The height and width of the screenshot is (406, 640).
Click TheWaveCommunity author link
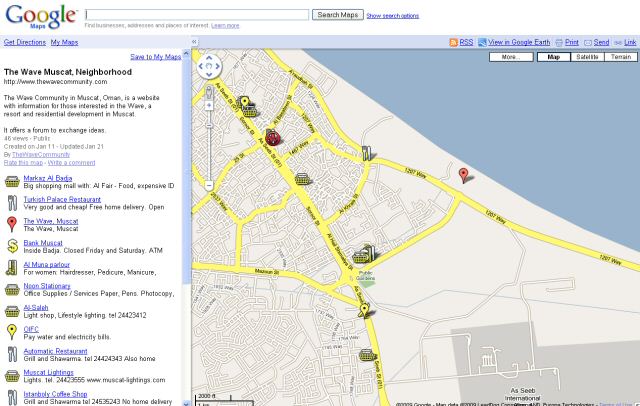(x=41, y=155)
